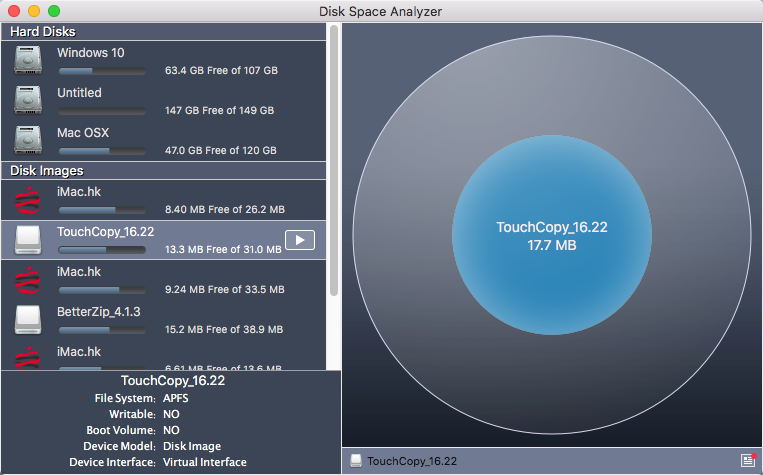Click the Virtual Interface value
Viewport: 763px width, 475px height.
coord(205,462)
